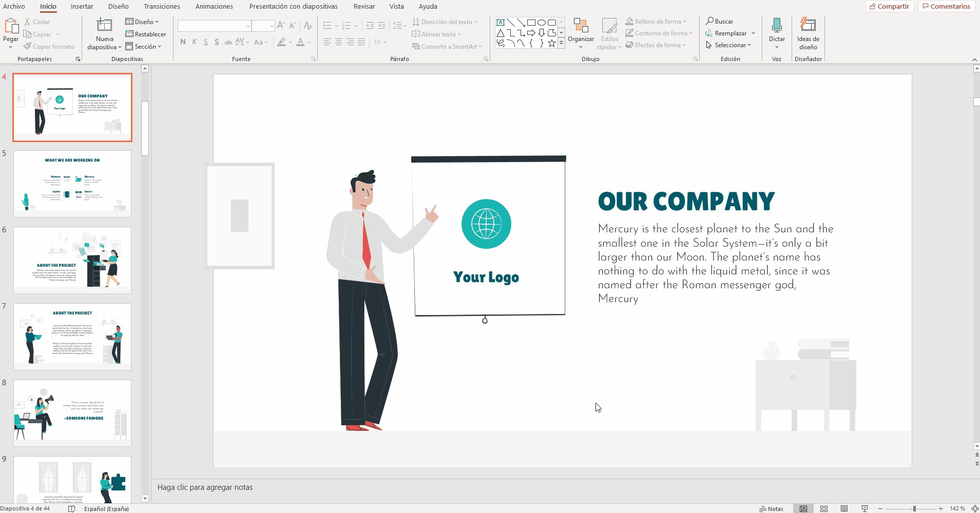Open Alinear texto dropdown

[x=436, y=34]
